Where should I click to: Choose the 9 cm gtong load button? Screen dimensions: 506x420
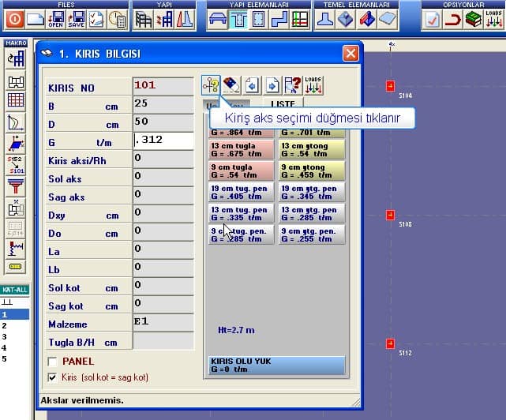(312, 171)
